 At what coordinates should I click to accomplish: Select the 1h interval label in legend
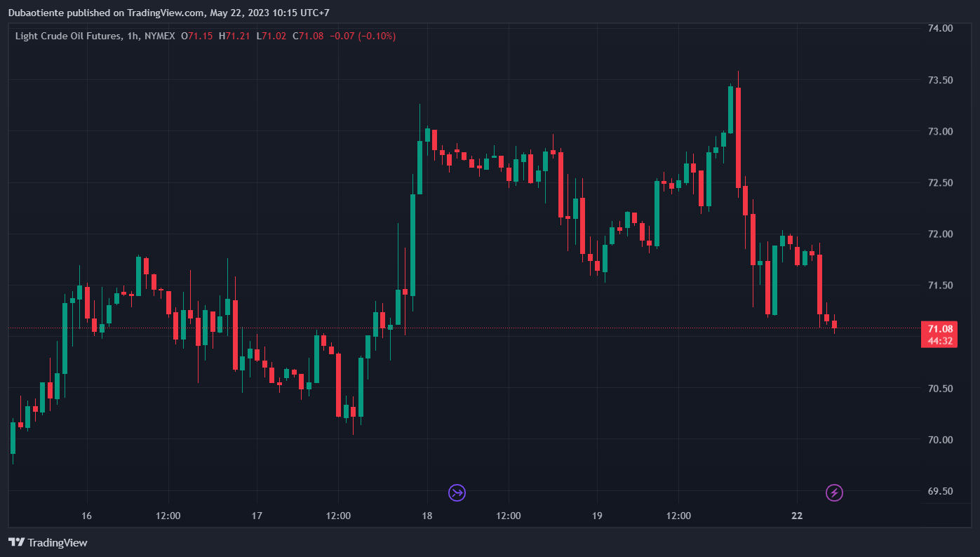133,36
